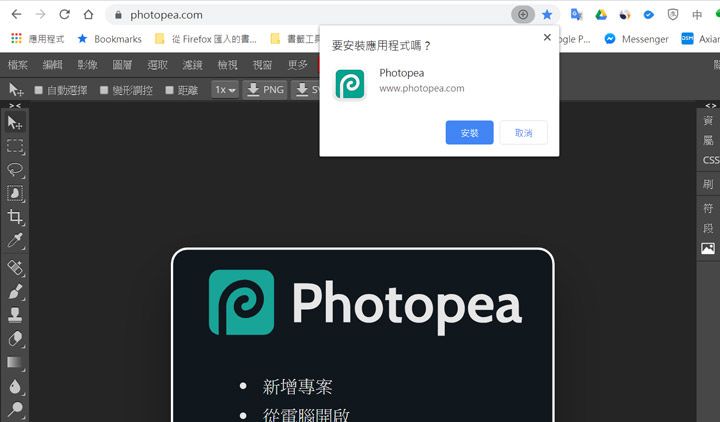This screenshot has width=720, height=422.
Task: Click the install app icon in address bar
Action: pos(523,15)
